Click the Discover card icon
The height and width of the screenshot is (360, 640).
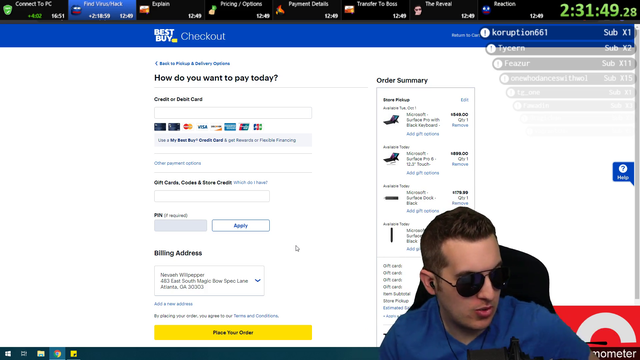pos(216,127)
